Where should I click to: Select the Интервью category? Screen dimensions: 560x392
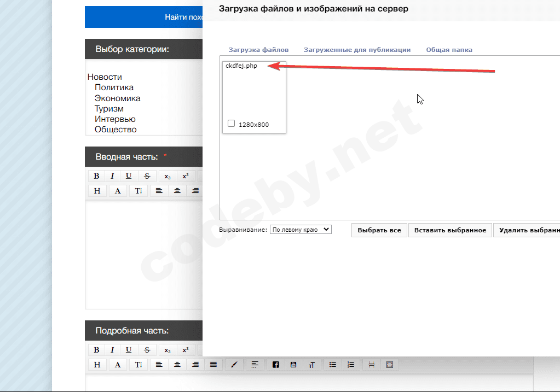[115, 119]
